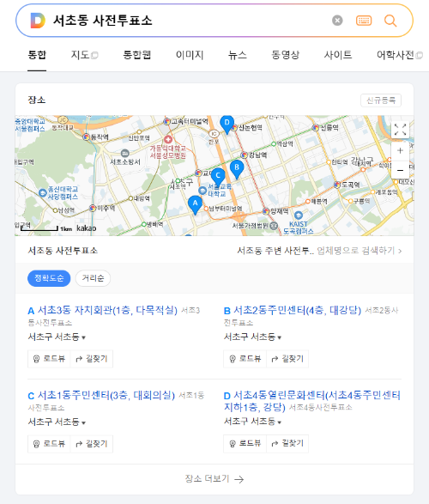Screen dimensions: 429x504
Task: Get directions (길찾기) to 서초2동주민센터
Action: (x=287, y=359)
